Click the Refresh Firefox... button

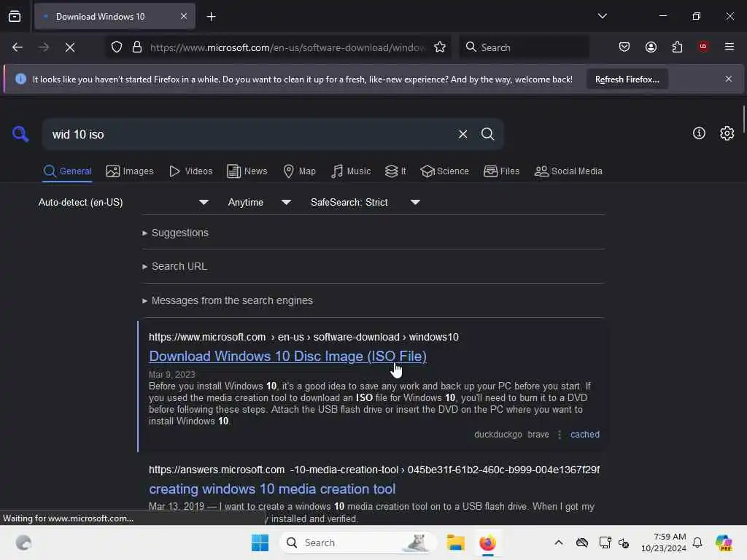[627, 79]
